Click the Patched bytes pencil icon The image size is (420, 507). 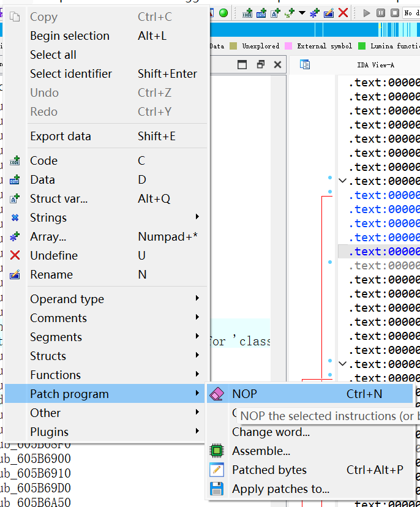(217, 470)
